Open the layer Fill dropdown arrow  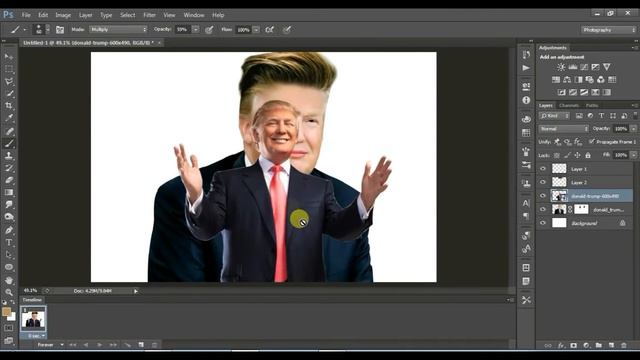click(x=633, y=155)
